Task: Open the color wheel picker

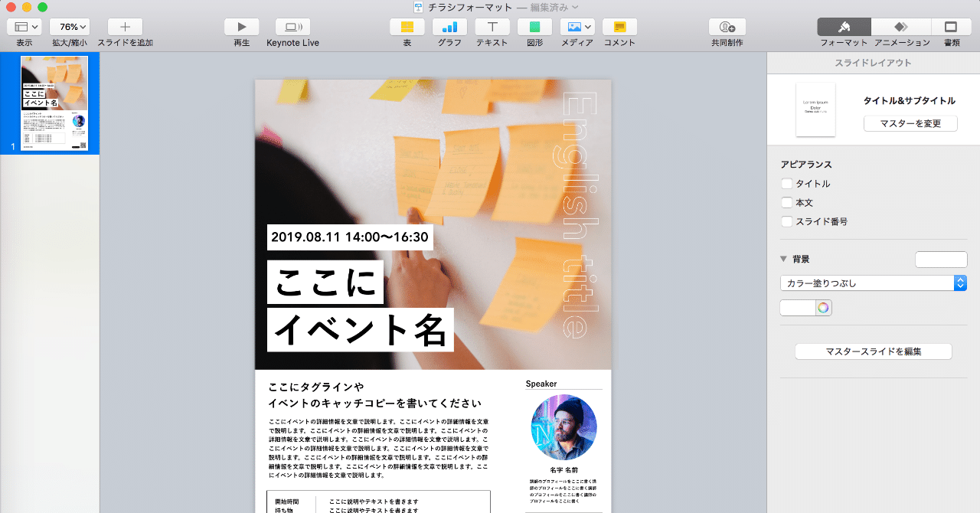Action: [x=823, y=308]
